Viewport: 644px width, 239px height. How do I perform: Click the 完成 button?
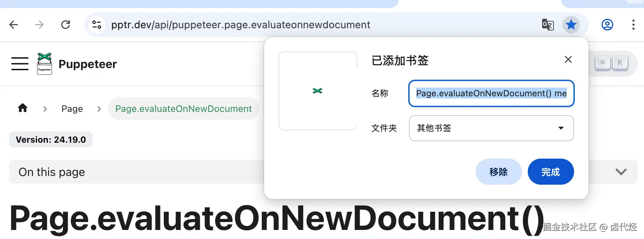pyautogui.click(x=551, y=172)
